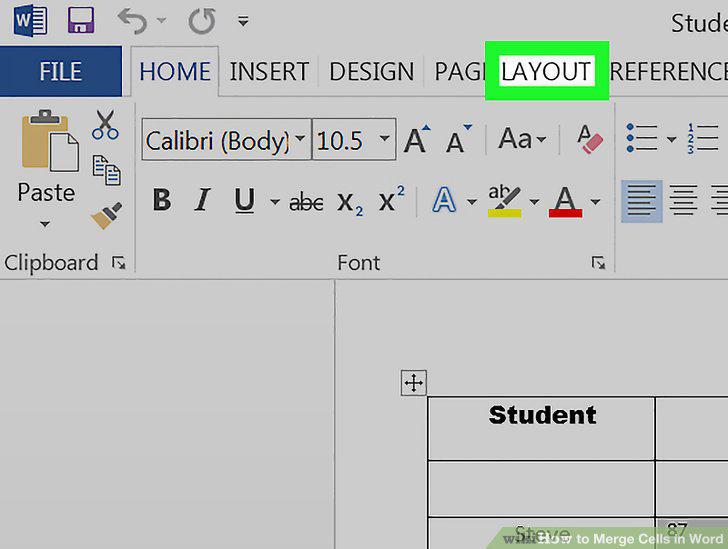This screenshot has height=549, width=728.
Task: Open the Change Case Aa menu
Action: click(522, 138)
